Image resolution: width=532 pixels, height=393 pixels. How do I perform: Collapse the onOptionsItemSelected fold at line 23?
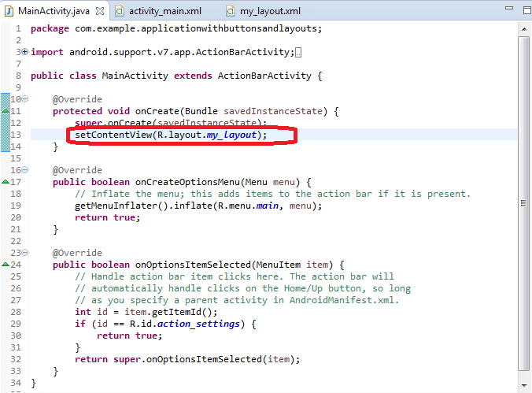pos(24,253)
